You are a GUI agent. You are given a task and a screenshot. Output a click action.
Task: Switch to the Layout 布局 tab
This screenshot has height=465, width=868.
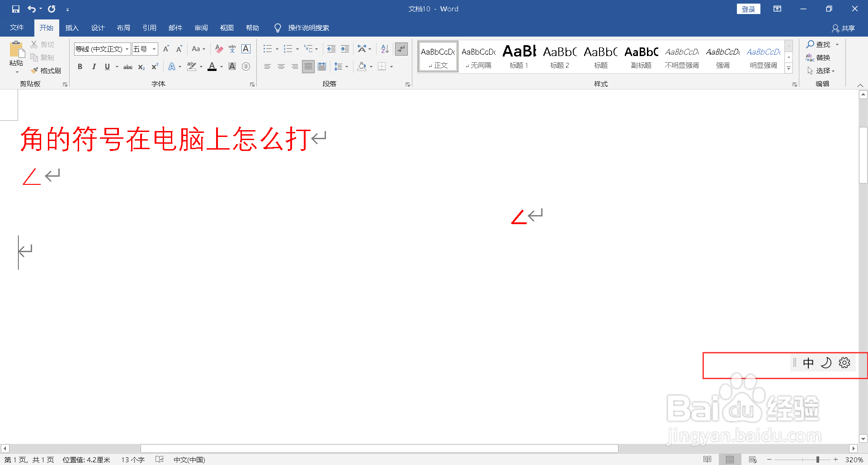pos(123,28)
